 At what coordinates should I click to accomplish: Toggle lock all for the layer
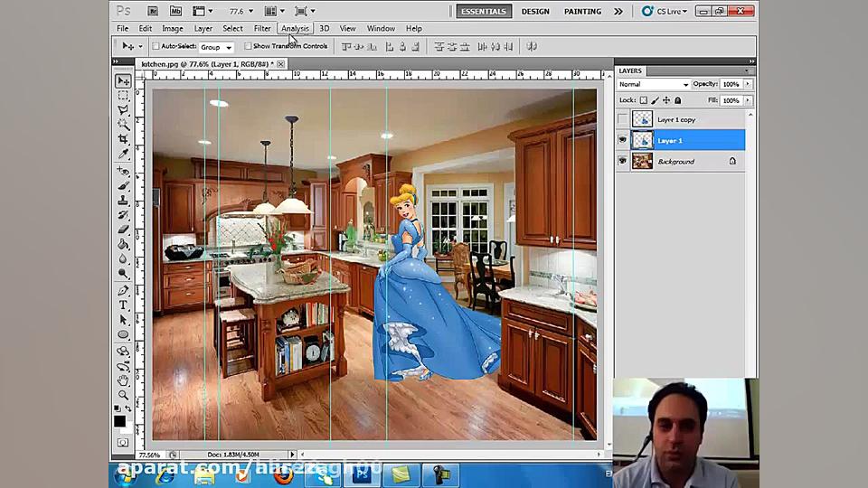pyautogui.click(x=677, y=100)
